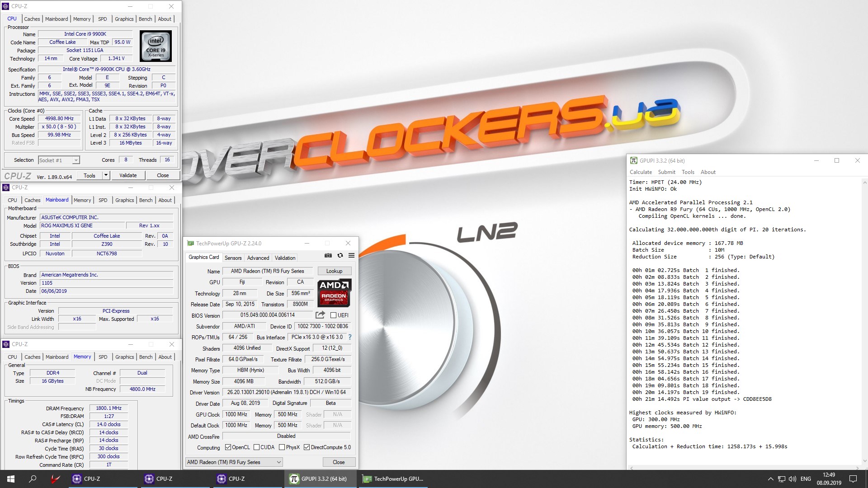This screenshot has height=488, width=868.
Task: Click the Core Speed value 4998.80 MHz
Action: 59,118
